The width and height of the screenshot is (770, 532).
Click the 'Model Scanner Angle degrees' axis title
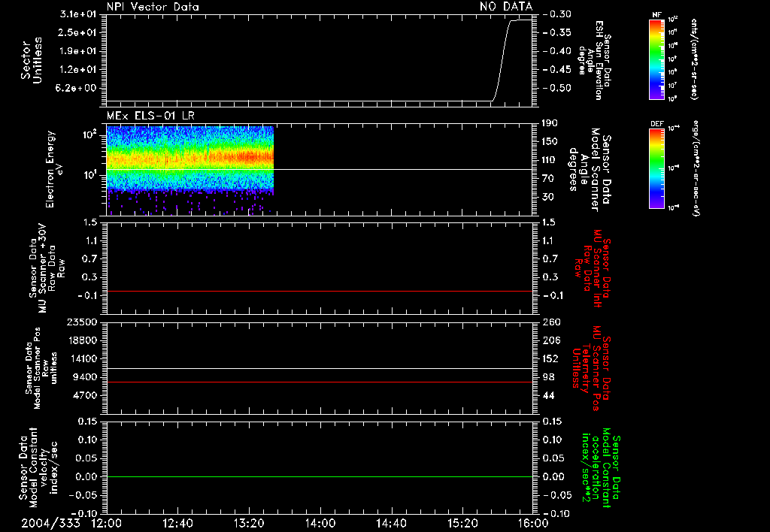point(590,170)
